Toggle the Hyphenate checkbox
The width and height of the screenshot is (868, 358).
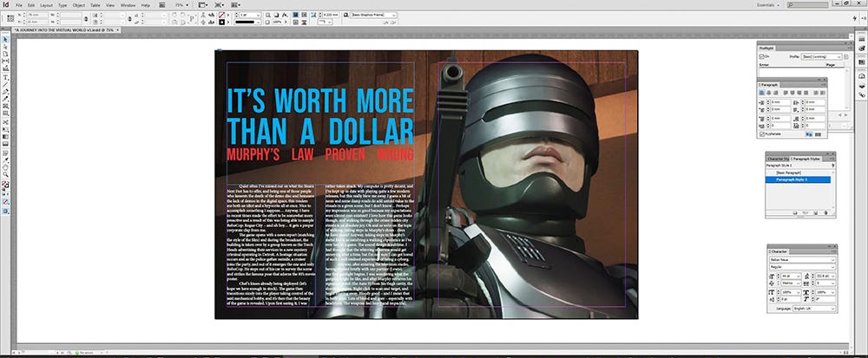(x=762, y=134)
